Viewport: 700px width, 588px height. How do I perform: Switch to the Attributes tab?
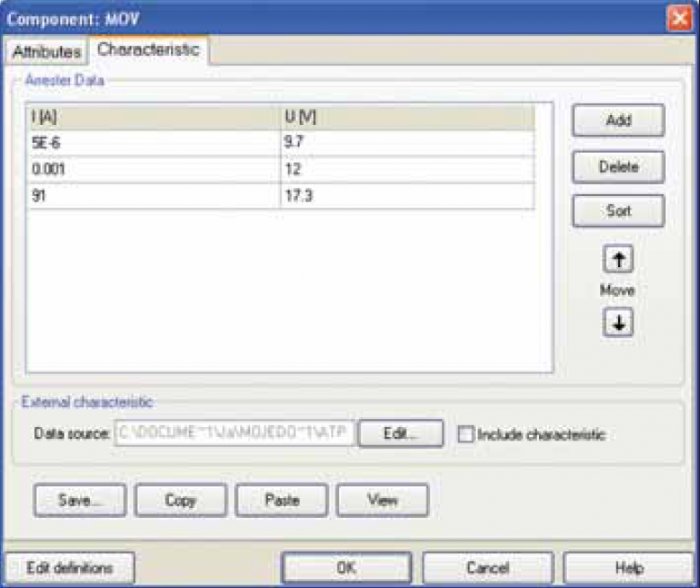point(47,52)
